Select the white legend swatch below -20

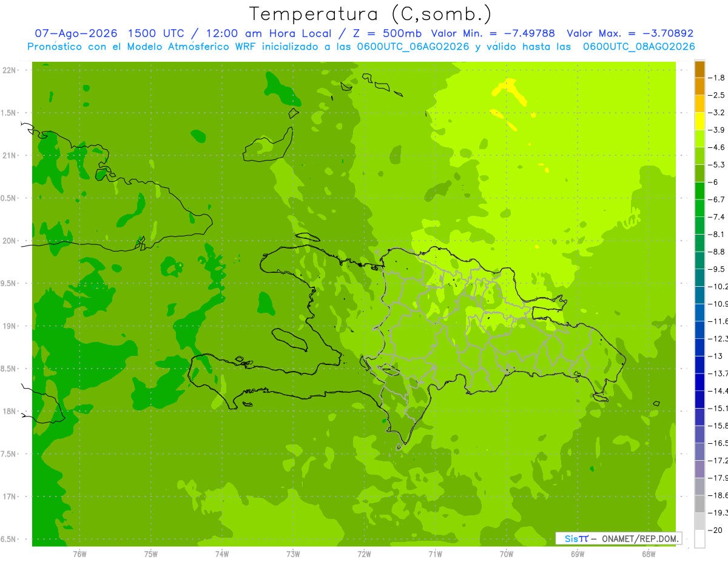[699, 539]
